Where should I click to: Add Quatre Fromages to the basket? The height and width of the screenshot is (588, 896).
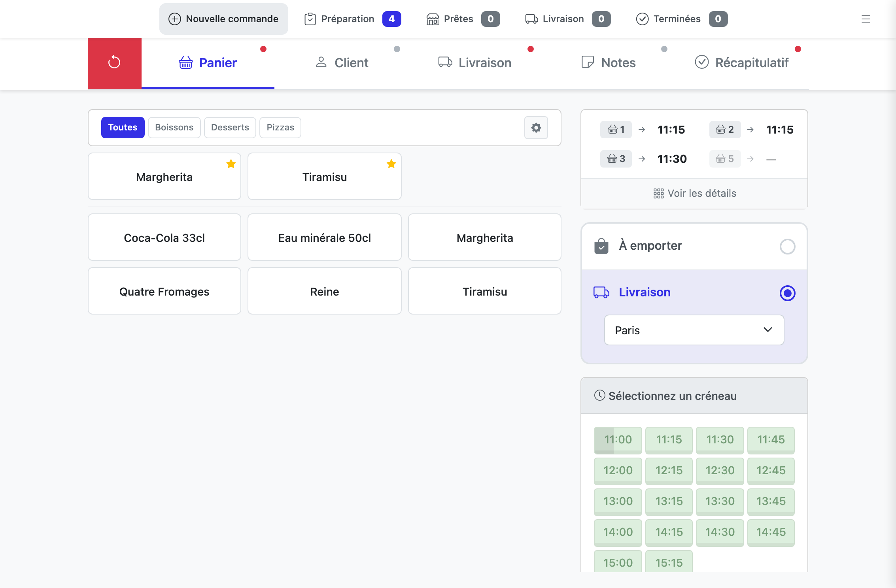[164, 291]
